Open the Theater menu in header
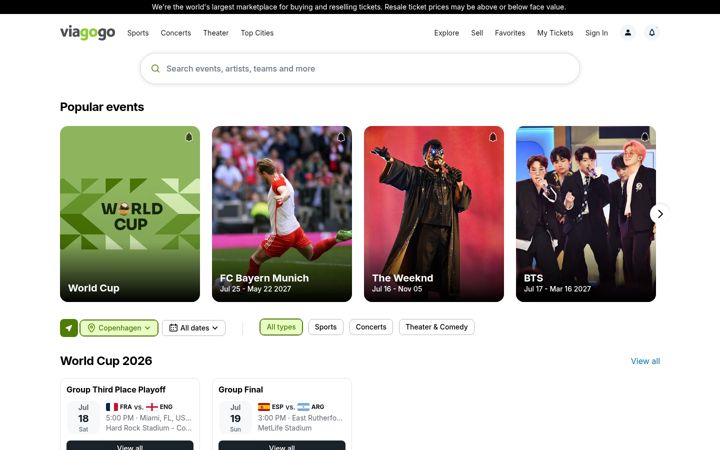 point(216,33)
